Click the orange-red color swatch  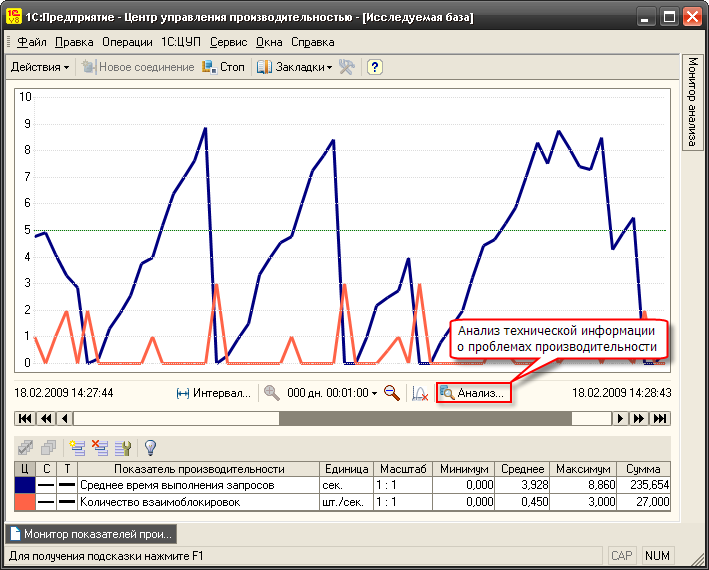25,502
